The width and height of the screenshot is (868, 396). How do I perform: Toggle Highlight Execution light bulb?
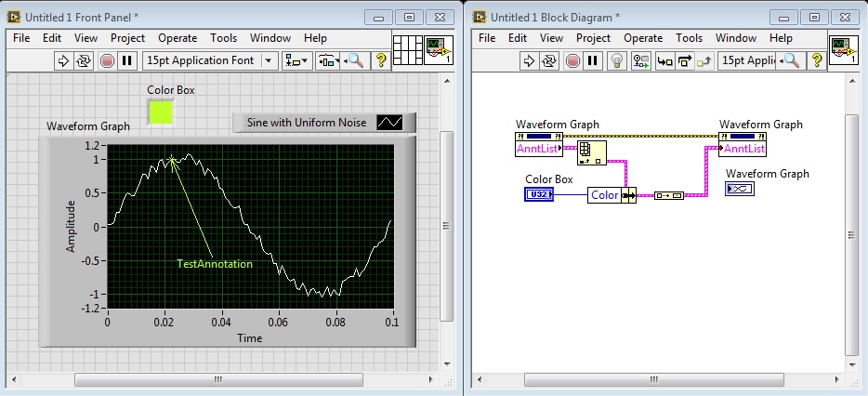click(614, 60)
